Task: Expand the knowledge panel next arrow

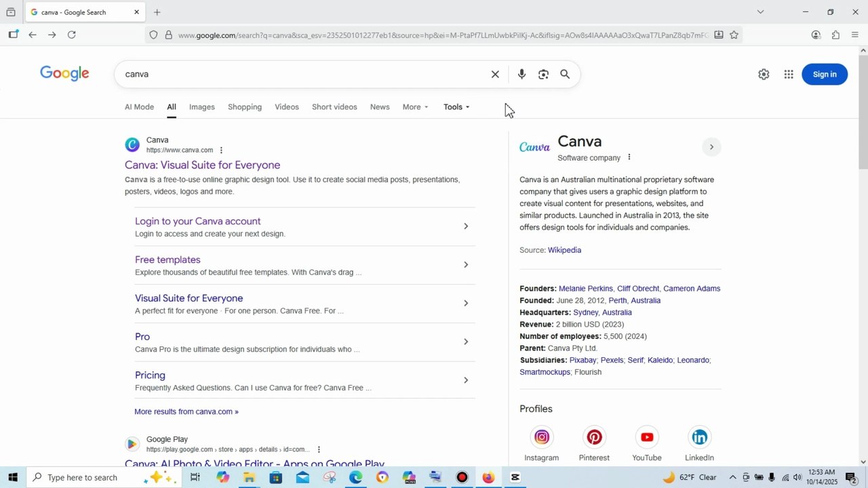Action: point(711,147)
